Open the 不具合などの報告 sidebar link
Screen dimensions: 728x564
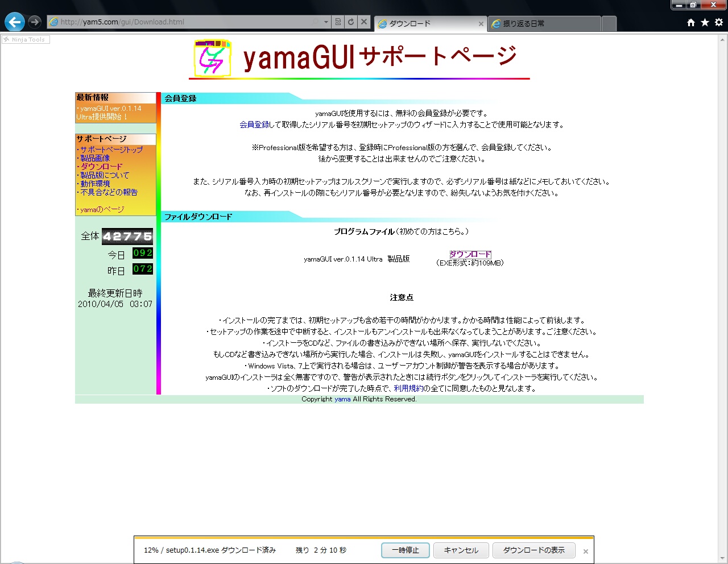(x=109, y=192)
